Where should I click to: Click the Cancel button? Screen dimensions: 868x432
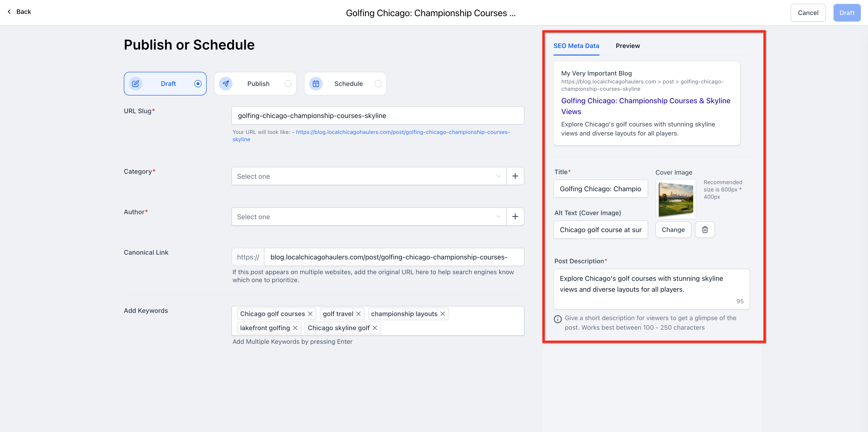[808, 13]
